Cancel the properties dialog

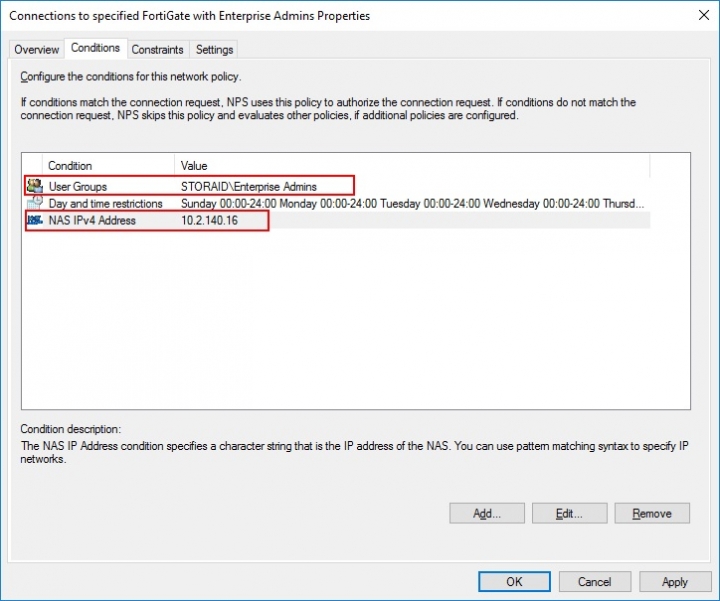click(595, 582)
